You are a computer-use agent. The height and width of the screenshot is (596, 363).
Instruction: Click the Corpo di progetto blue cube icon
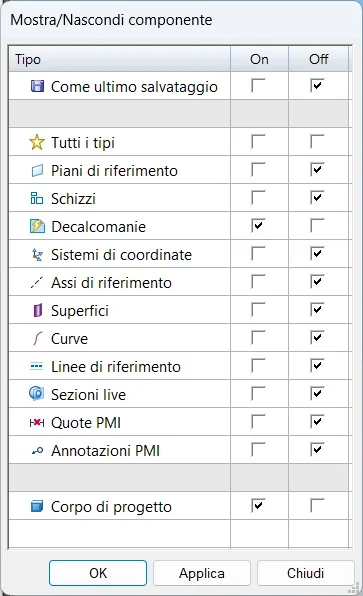tap(37, 506)
